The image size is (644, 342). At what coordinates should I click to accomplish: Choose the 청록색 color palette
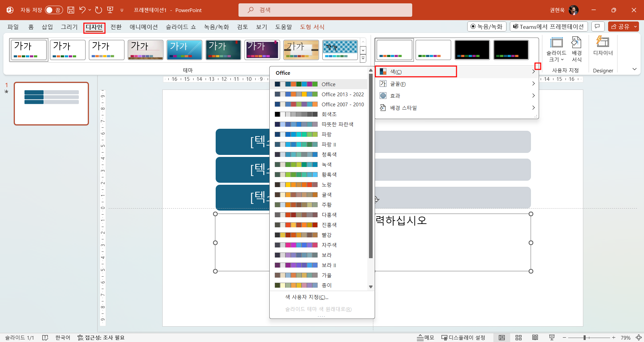click(x=319, y=155)
